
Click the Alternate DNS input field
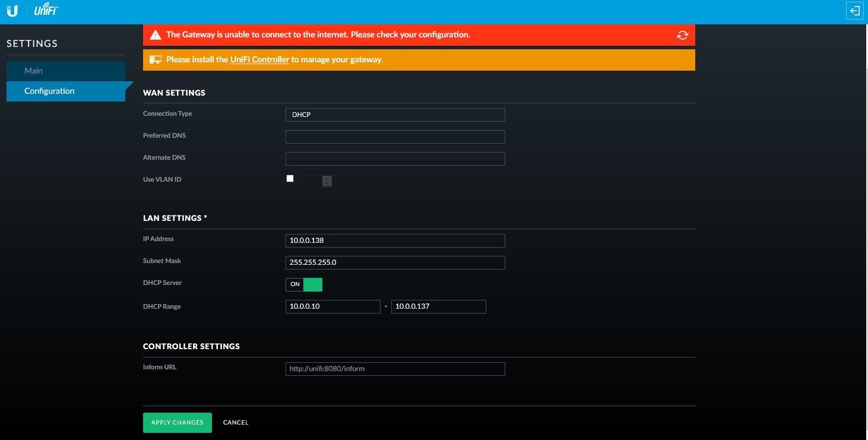(x=395, y=159)
